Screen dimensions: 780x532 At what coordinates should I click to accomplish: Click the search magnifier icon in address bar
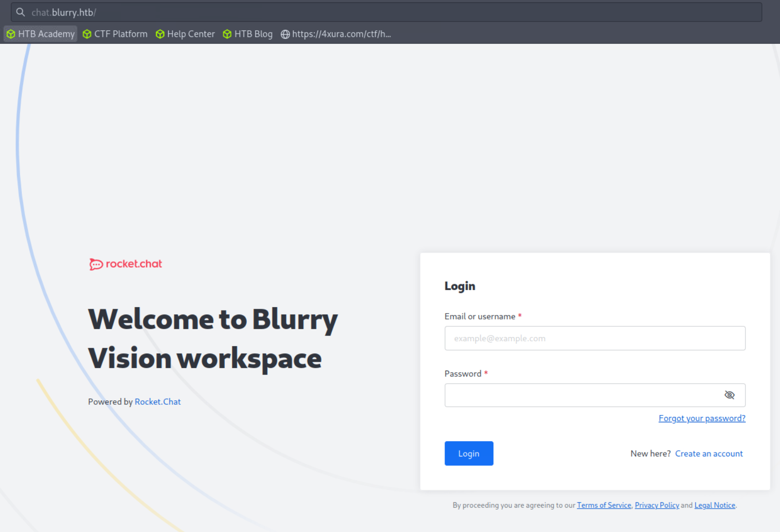coord(20,12)
